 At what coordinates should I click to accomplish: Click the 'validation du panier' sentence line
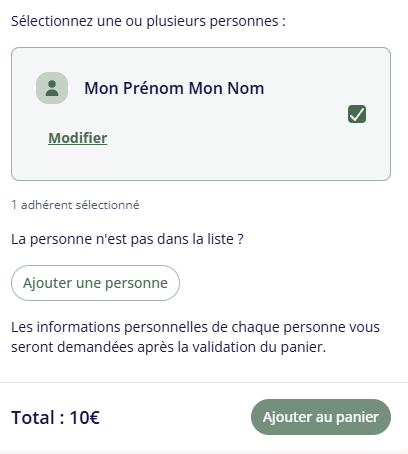168,347
